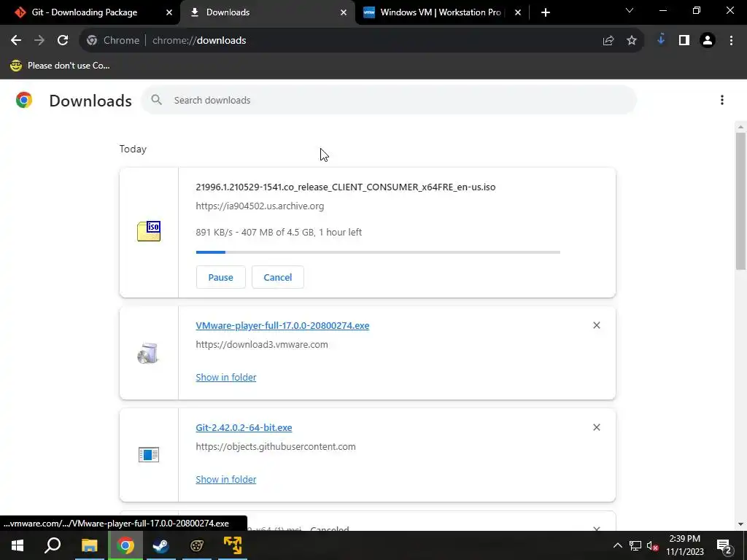Show hidden system tray icons
The height and width of the screenshot is (560, 747).
click(617, 545)
